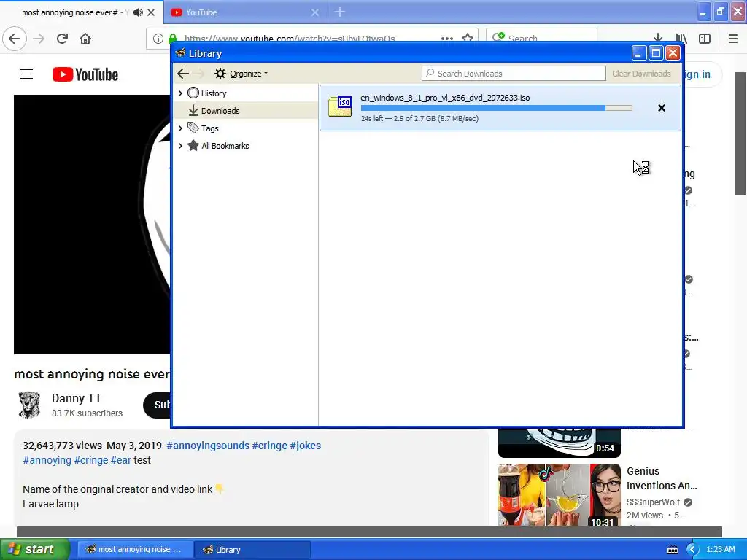The height and width of the screenshot is (560, 747).
Task: Click the '24s left — 2.5 of 2.7 GB' status
Action: tap(419, 119)
